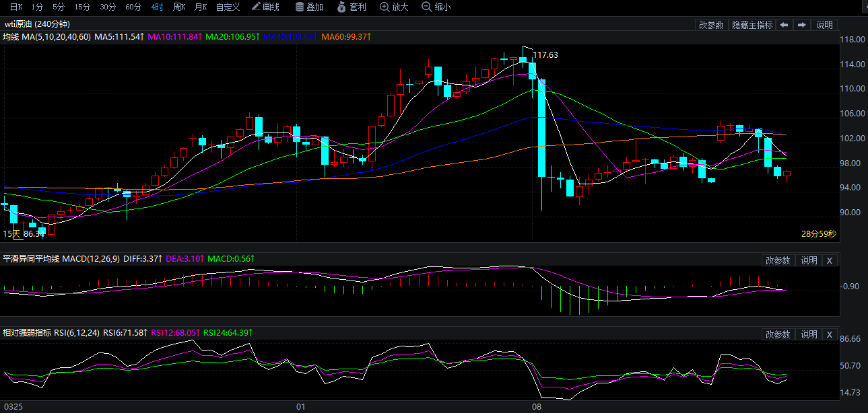Close the RSI indicator panel
Viewport: 868px width, 413px height.
(x=830, y=334)
